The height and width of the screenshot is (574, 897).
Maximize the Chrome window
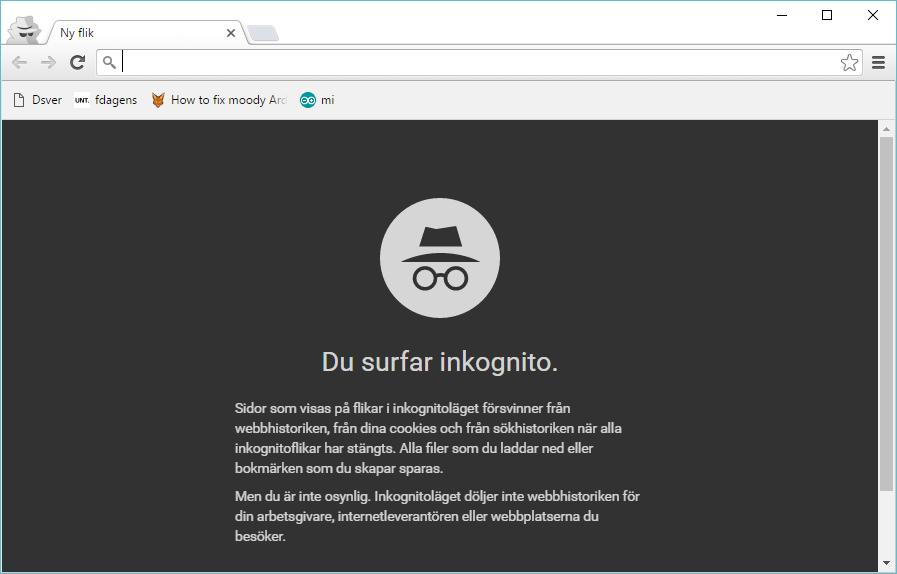pos(827,15)
